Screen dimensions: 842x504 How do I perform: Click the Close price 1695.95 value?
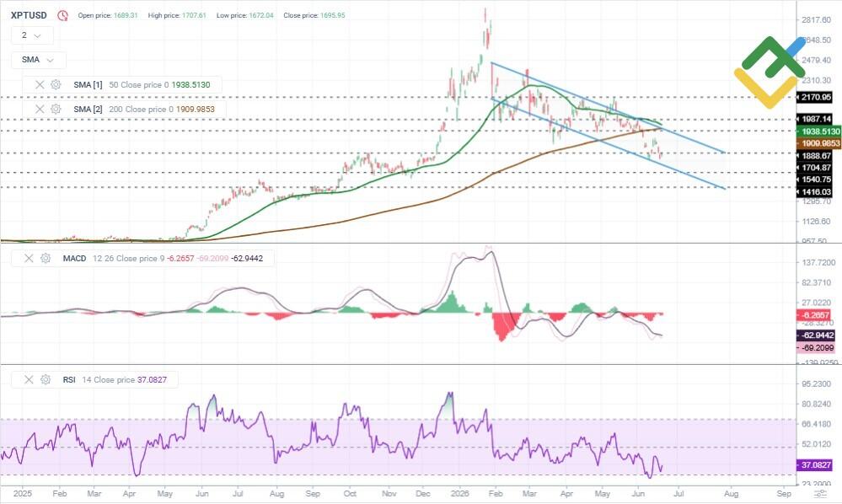(x=332, y=15)
